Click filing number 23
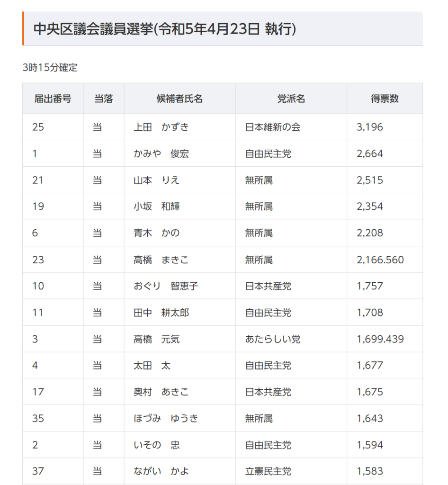 pos(38,260)
